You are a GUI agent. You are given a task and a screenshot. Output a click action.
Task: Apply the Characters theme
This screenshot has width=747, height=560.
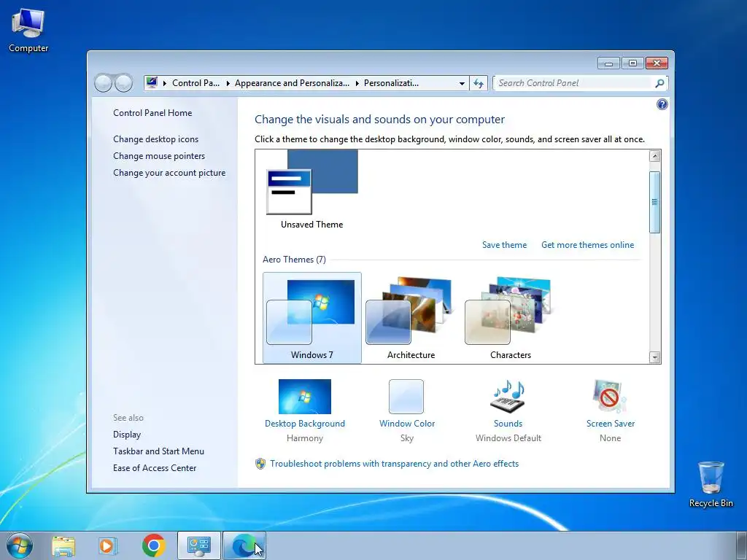510,318
